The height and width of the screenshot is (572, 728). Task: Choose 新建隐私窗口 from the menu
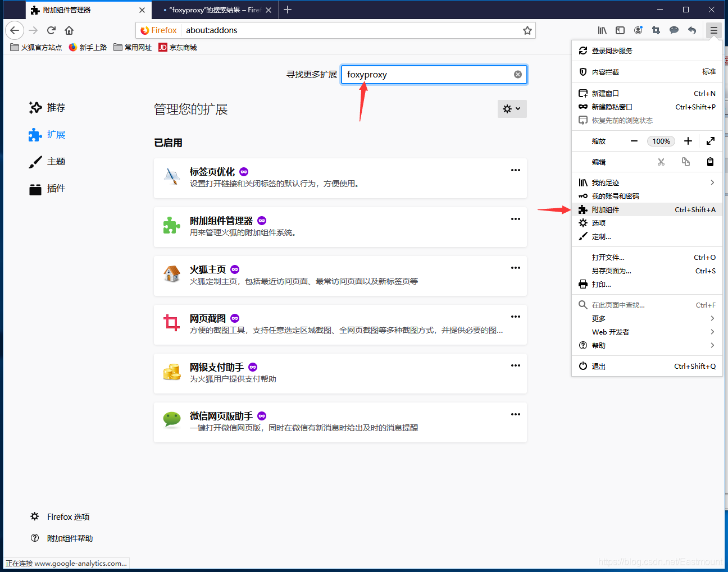pyautogui.click(x=647, y=107)
